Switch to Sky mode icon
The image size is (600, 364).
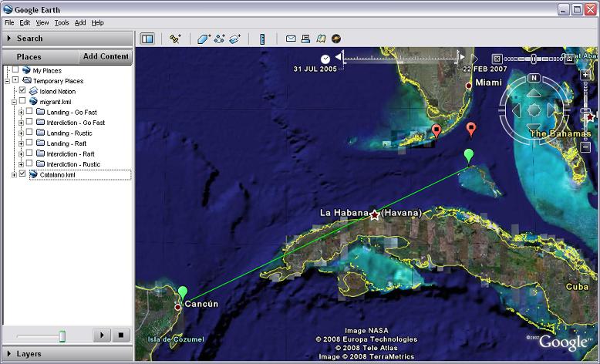(x=336, y=39)
